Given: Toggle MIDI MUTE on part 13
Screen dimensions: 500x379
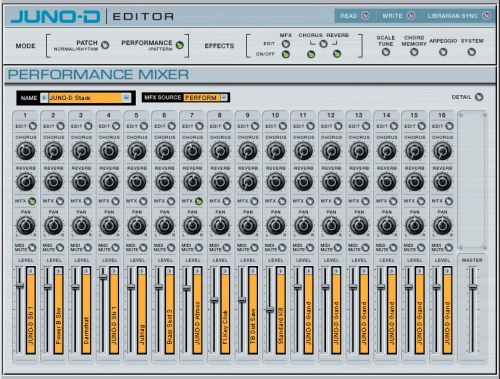Looking at the screenshot, I should [366, 248].
